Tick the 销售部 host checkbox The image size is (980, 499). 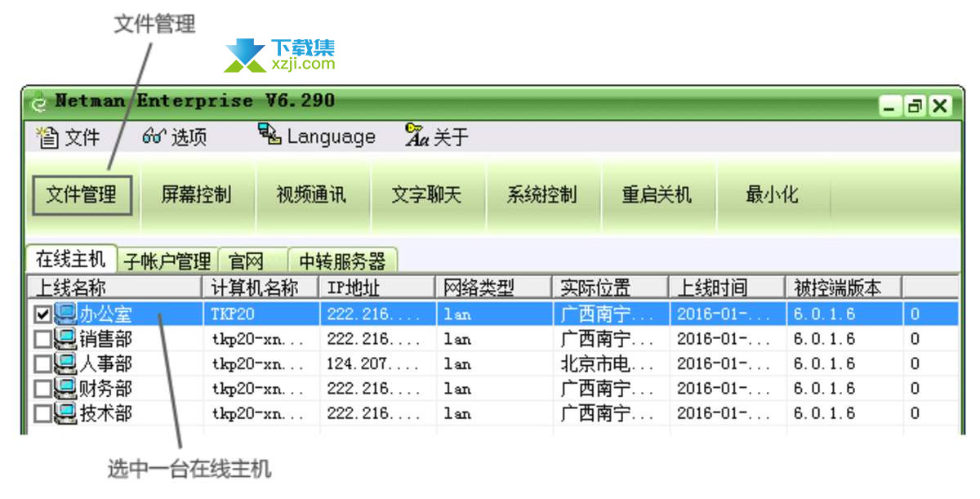tap(42, 339)
